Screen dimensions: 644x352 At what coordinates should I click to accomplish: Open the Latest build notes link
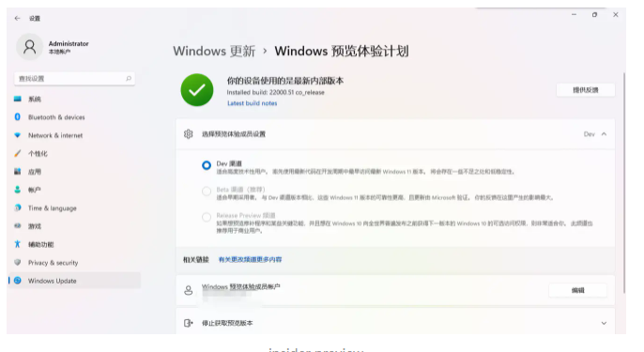tap(253, 103)
